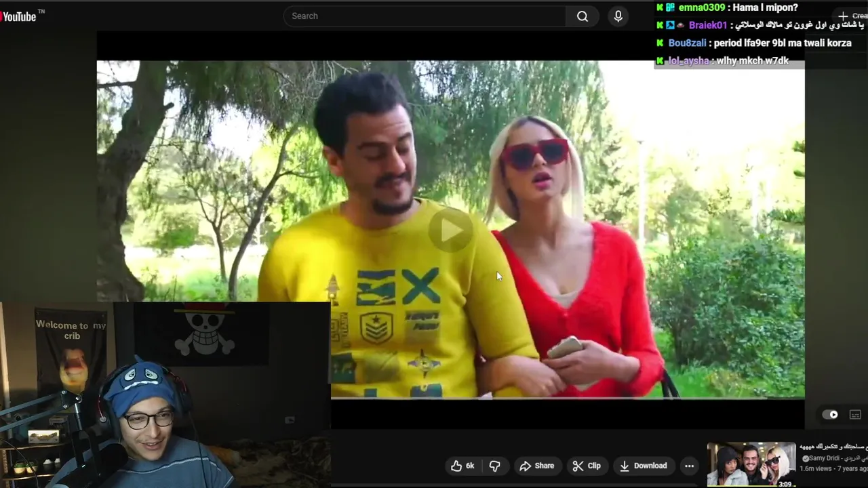Share the video
868x488 pixels.
click(x=537, y=466)
